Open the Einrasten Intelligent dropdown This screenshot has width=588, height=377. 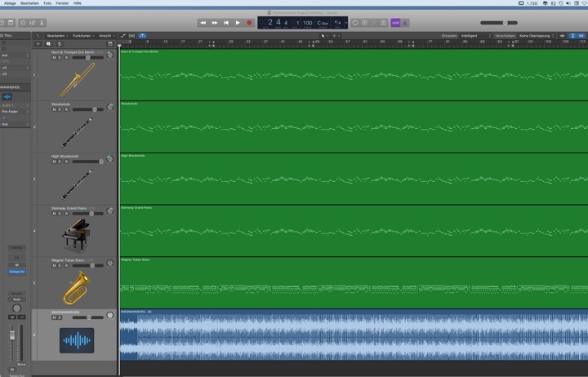pos(475,36)
